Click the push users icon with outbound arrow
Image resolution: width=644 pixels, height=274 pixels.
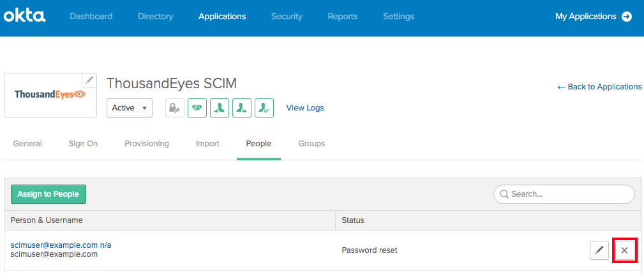241,108
